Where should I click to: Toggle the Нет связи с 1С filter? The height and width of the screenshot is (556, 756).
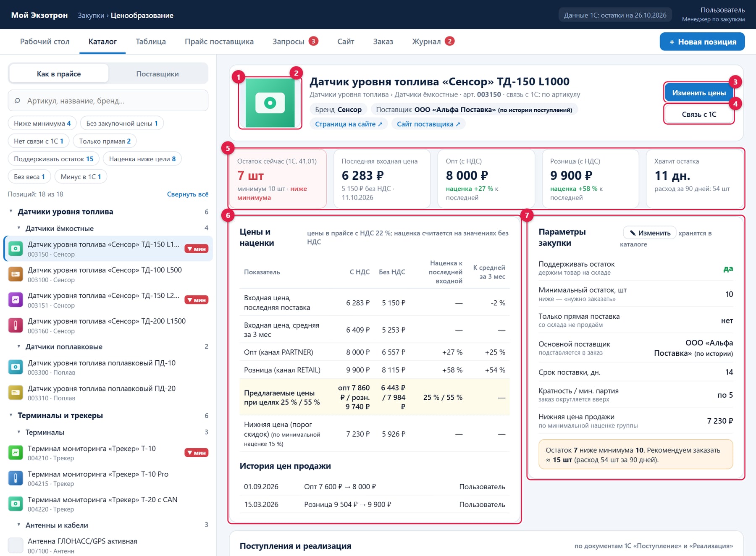[38, 141]
